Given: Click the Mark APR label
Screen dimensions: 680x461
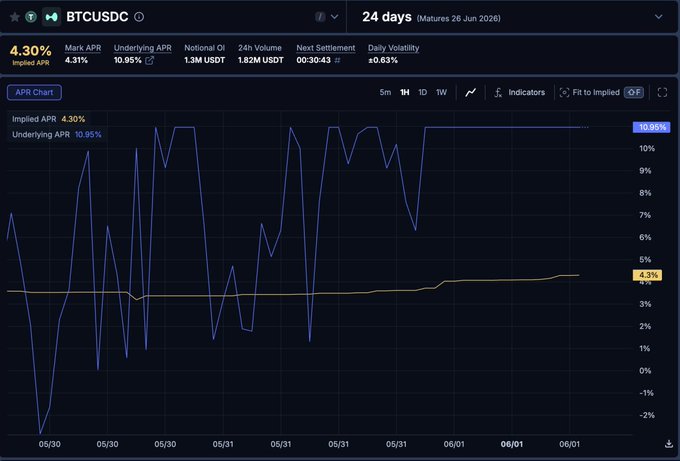Looking at the screenshot, I should 83,48.
